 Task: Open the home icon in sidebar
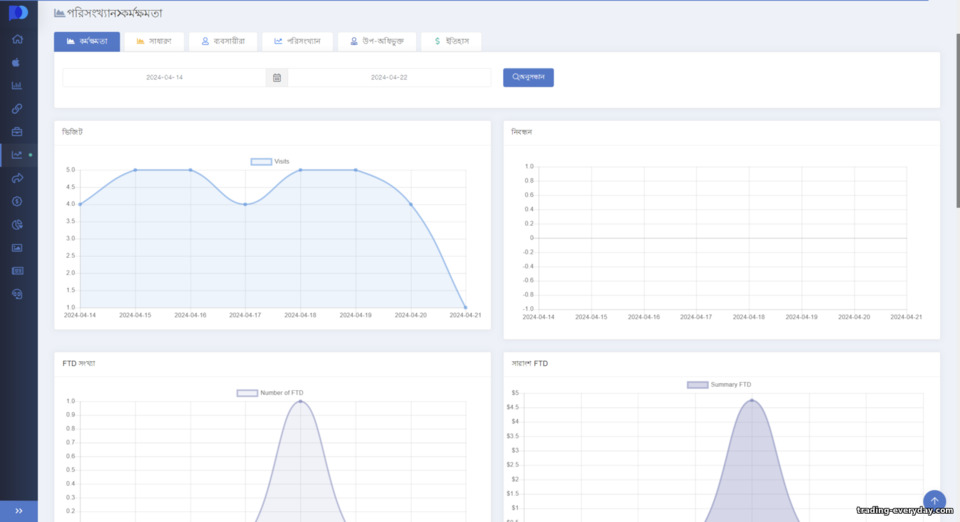tap(17, 39)
